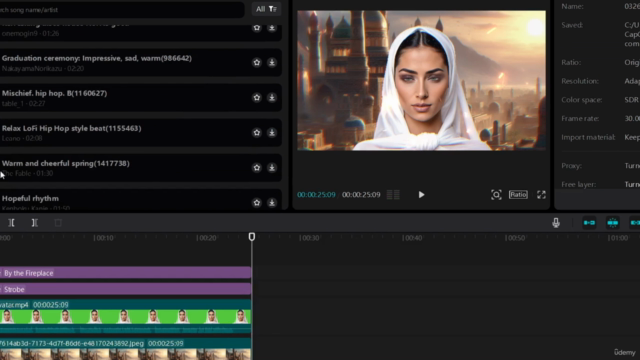Select the Graduation ceremony song title
The height and width of the screenshot is (360, 640).
(97, 58)
